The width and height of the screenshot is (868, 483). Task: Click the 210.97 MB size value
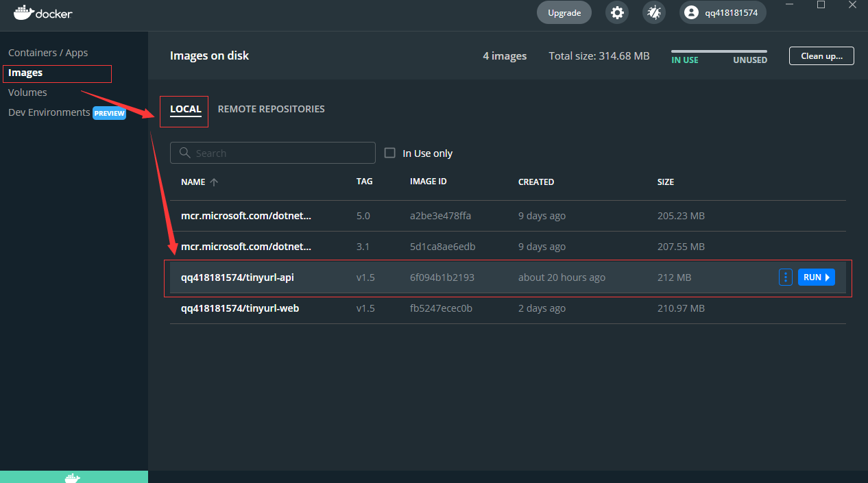click(x=681, y=308)
